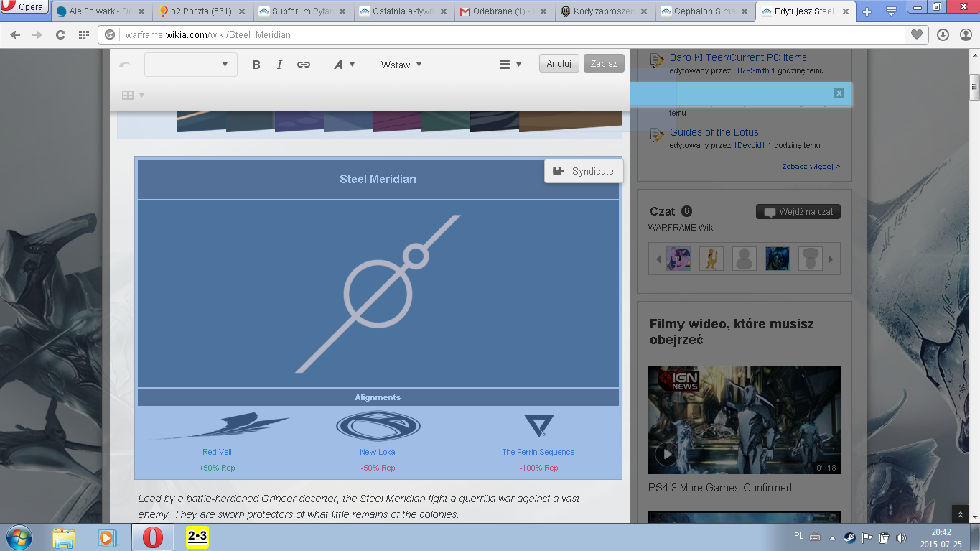Select the Steel Meridian logo image
This screenshot has height=551, width=980.
coord(378,294)
